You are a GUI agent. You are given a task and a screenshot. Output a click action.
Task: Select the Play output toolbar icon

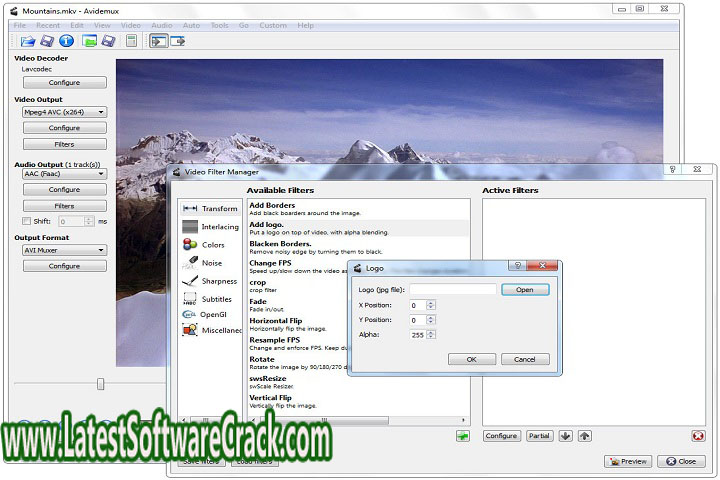pos(178,41)
